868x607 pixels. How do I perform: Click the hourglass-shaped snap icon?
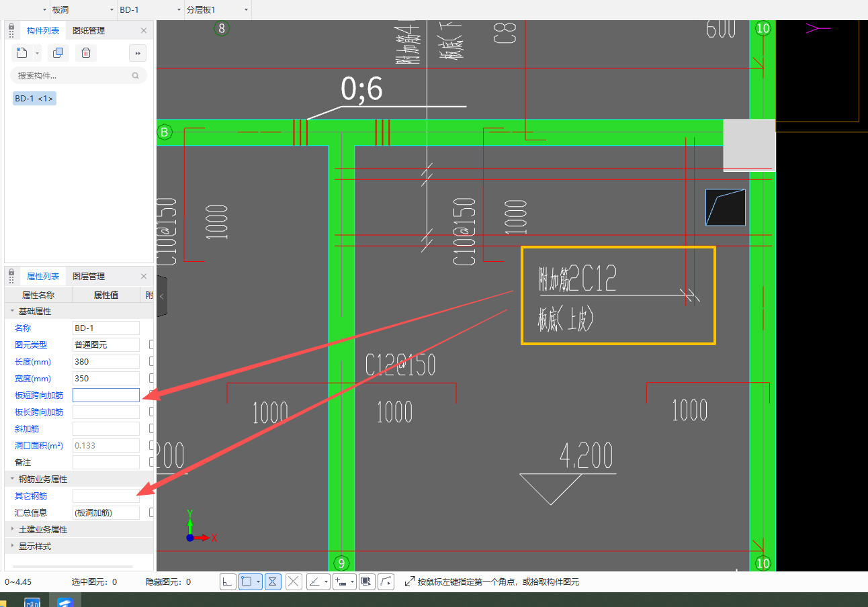click(x=273, y=581)
